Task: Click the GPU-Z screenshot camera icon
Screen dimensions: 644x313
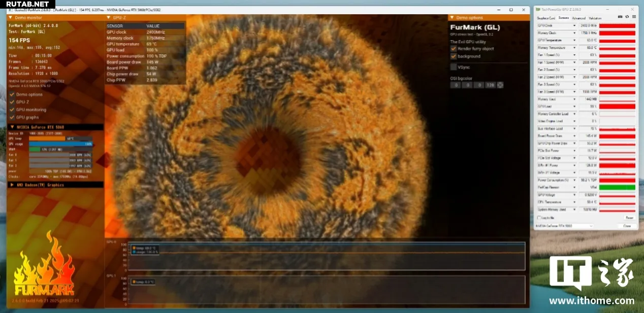Action: click(x=620, y=17)
